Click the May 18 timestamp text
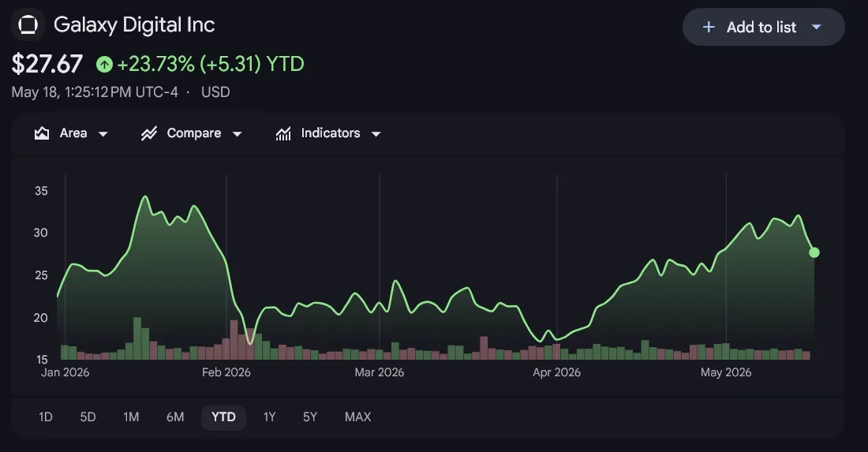The width and height of the screenshot is (868, 452). click(95, 92)
